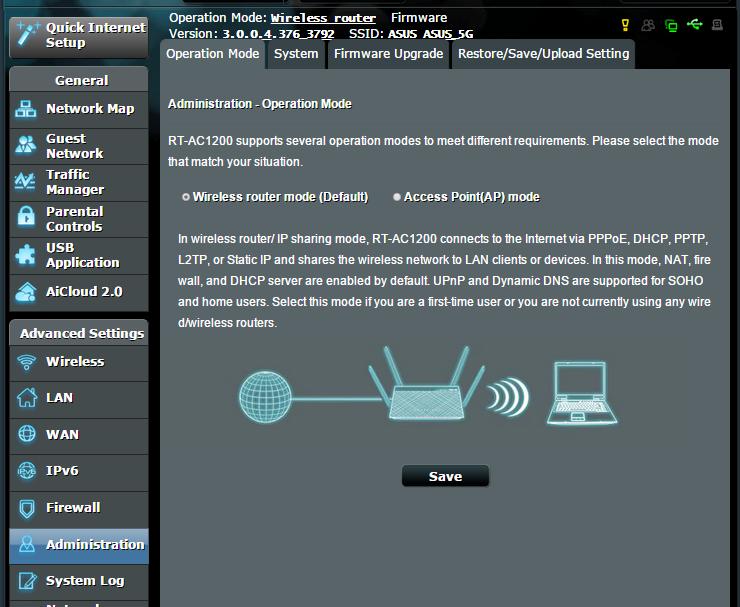Click the Advanced Settings section header
Image resolution: width=740 pixels, height=607 pixels.
click(x=79, y=333)
